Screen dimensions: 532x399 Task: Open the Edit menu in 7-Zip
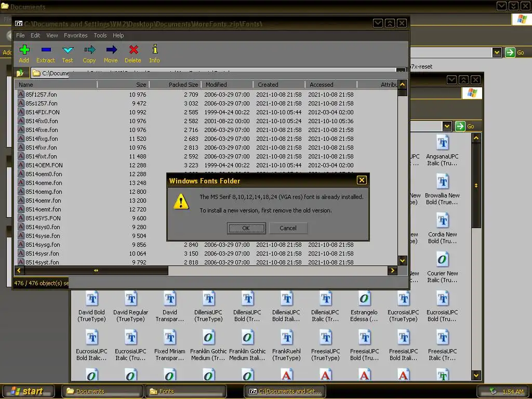click(x=35, y=35)
